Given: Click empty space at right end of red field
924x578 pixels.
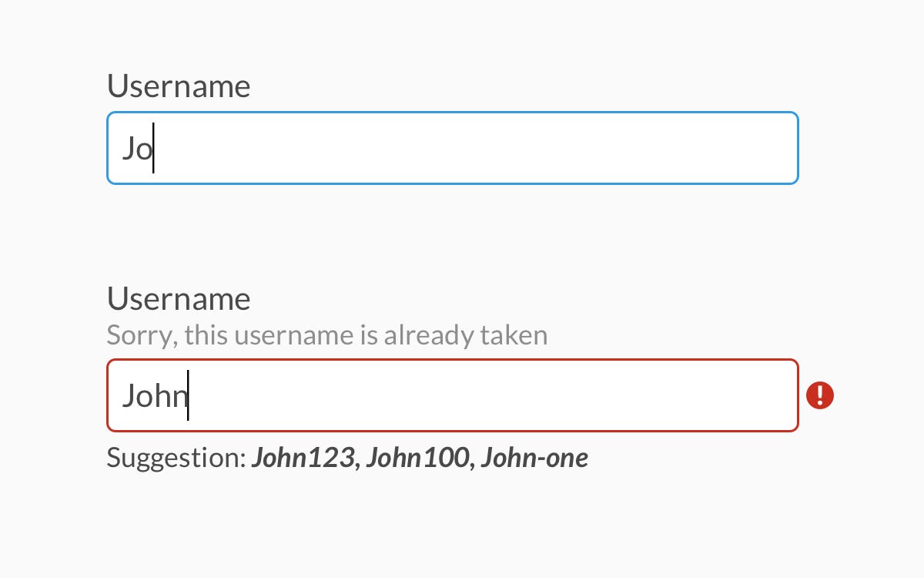Looking at the screenshot, I should [x=755, y=395].
